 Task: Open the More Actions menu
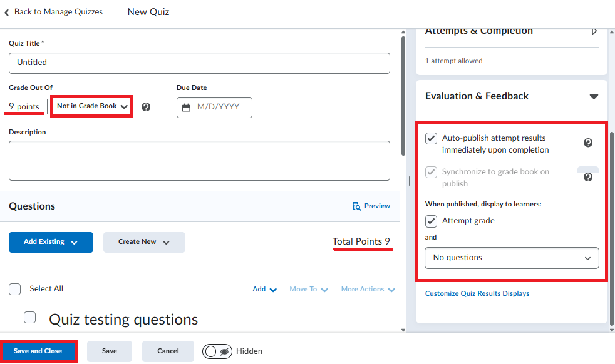tap(368, 289)
